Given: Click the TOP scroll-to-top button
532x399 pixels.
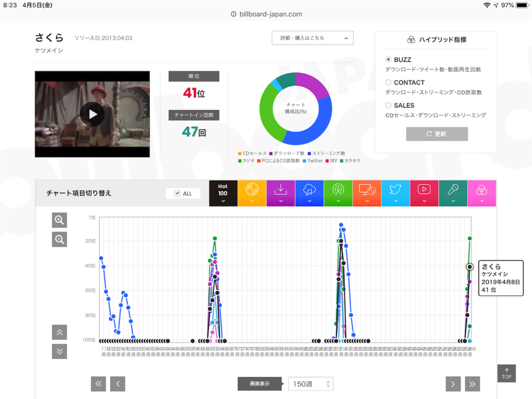Looking at the screenshot, I should pos(507,373).
